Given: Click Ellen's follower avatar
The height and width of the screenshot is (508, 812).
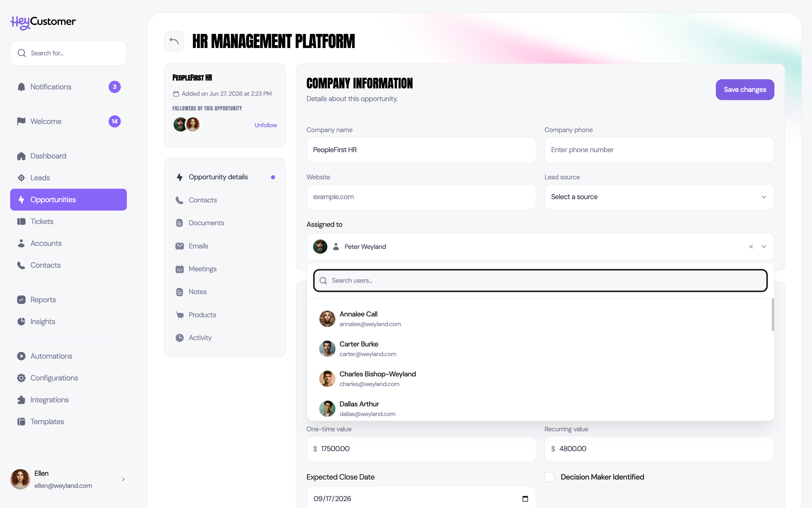Looking at the screenshot, I should click(193, 125).
